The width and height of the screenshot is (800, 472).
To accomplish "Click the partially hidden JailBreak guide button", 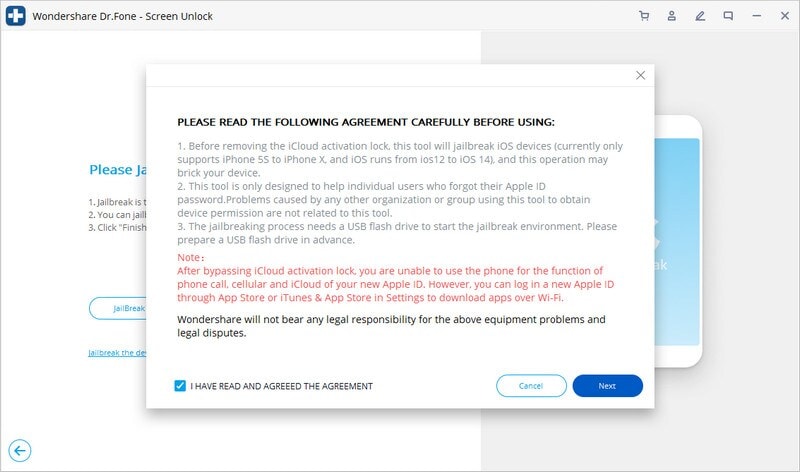I will (118, 308).
